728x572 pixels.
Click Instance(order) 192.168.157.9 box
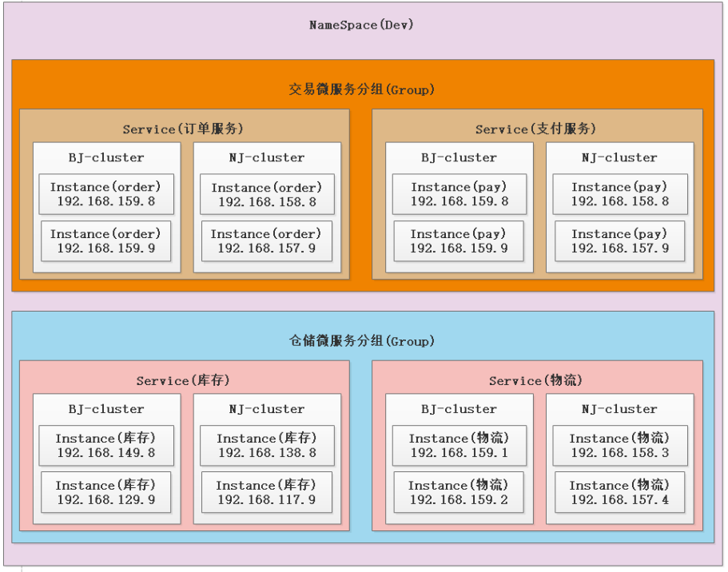266,241
